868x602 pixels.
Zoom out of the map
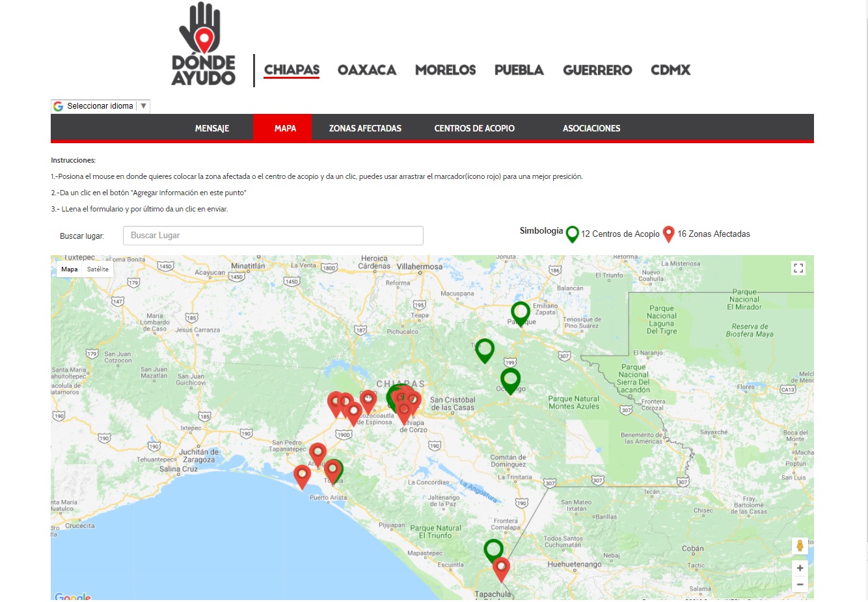(800, 584)
